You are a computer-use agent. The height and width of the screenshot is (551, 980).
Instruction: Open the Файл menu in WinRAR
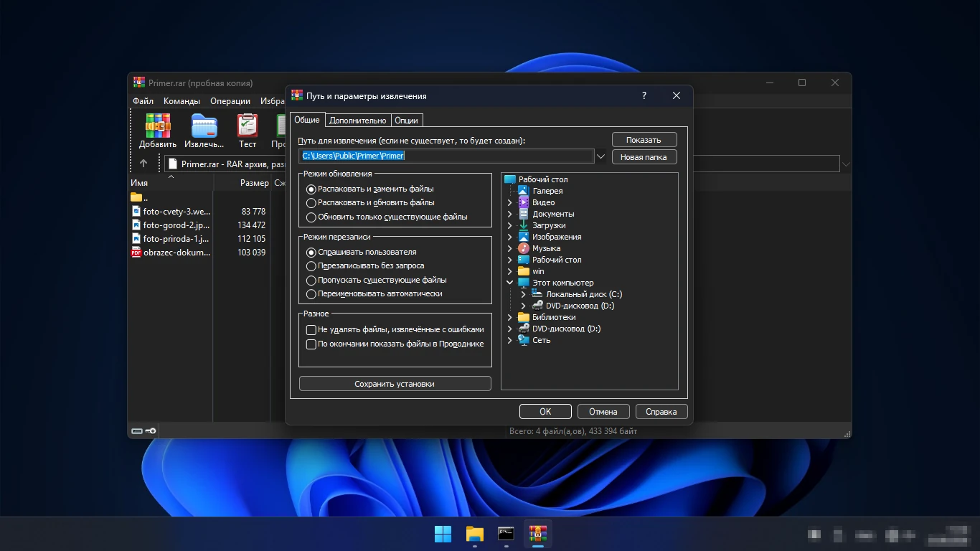[x=143, y=101]
